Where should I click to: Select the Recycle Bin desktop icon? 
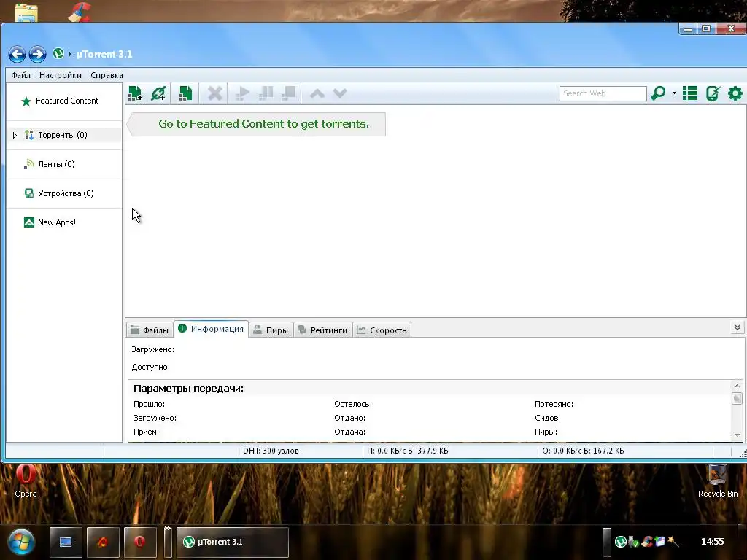718,481
